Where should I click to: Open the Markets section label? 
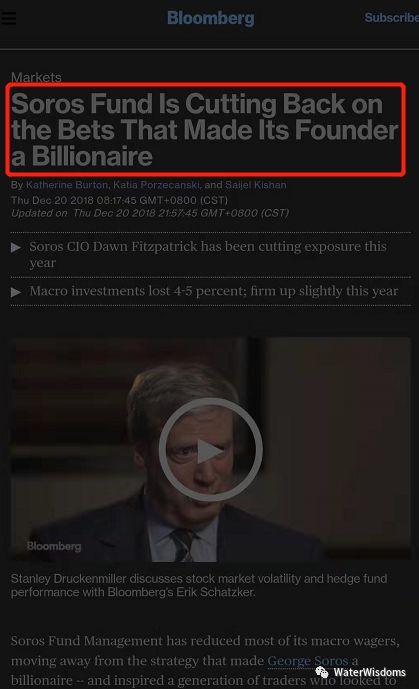(x=36, y=77)
